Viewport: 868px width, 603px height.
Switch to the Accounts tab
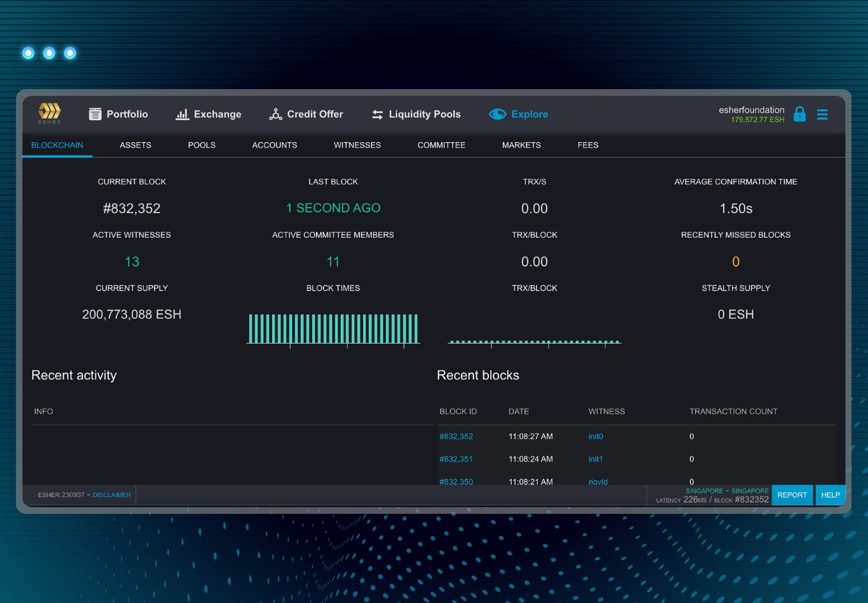(x=275, y=145)
